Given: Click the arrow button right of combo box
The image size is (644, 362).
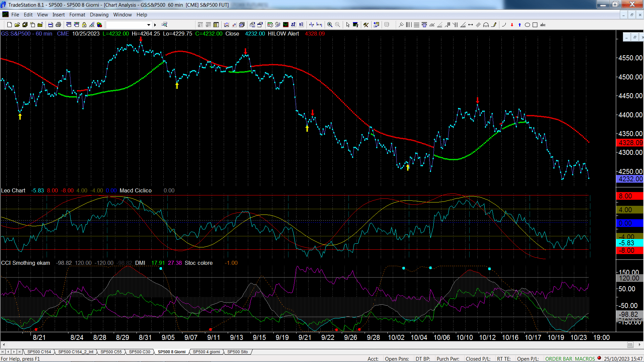Looking at the screenshot, I should 155,25.
